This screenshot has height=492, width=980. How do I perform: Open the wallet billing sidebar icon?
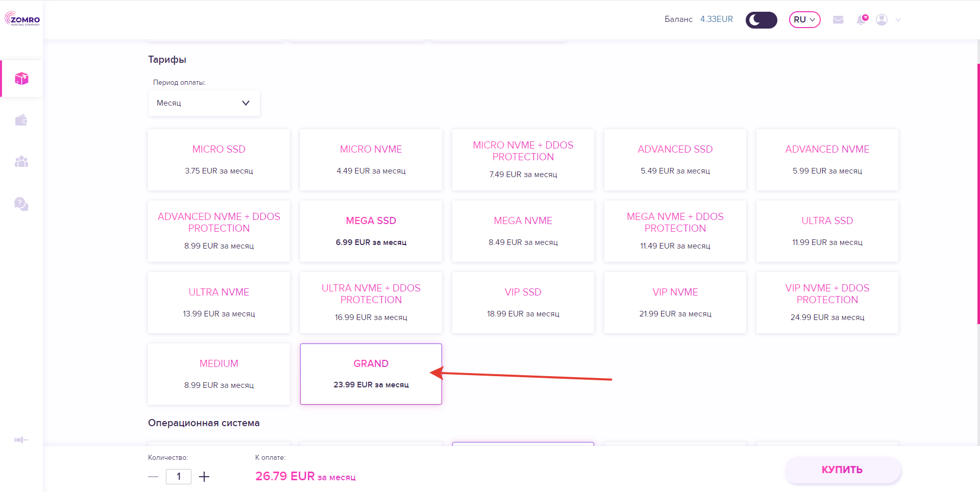(x=21, y=120)
